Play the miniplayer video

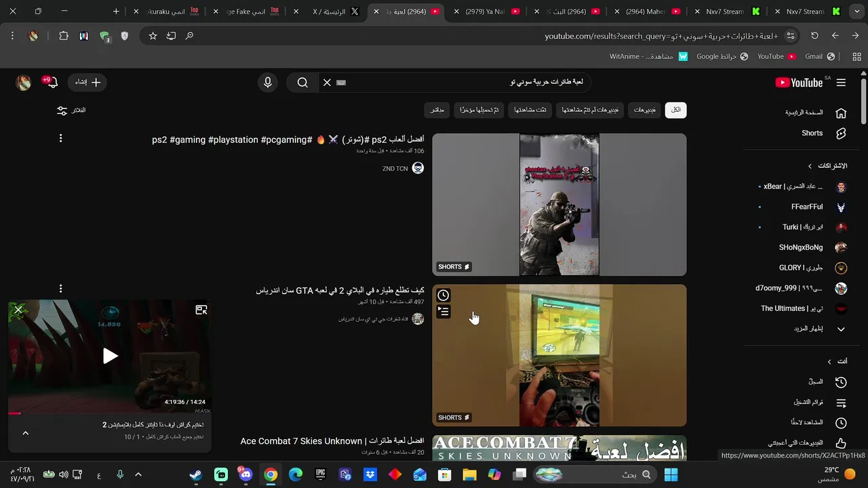(x=110, y=356)
